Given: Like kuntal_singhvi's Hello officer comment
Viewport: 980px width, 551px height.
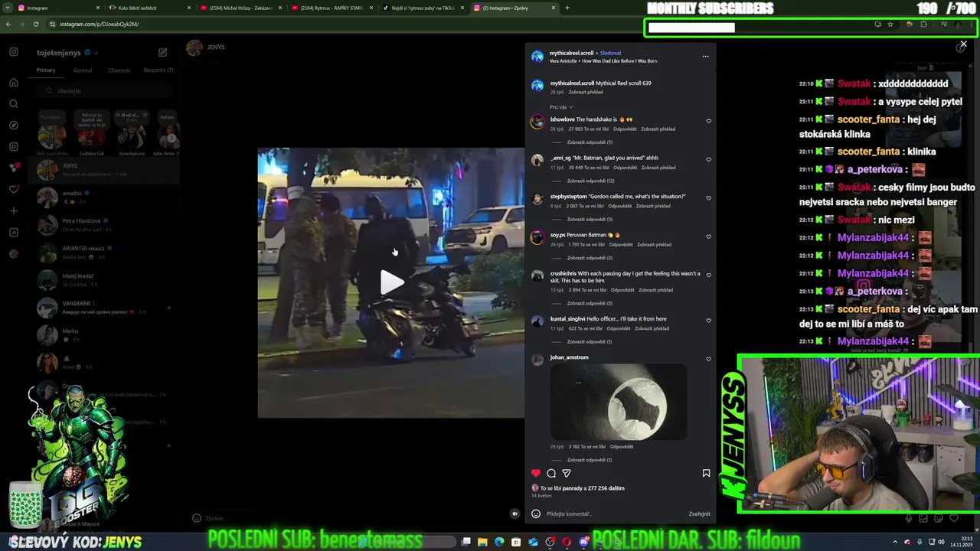Looking at the screenshot, I should 708,320.
